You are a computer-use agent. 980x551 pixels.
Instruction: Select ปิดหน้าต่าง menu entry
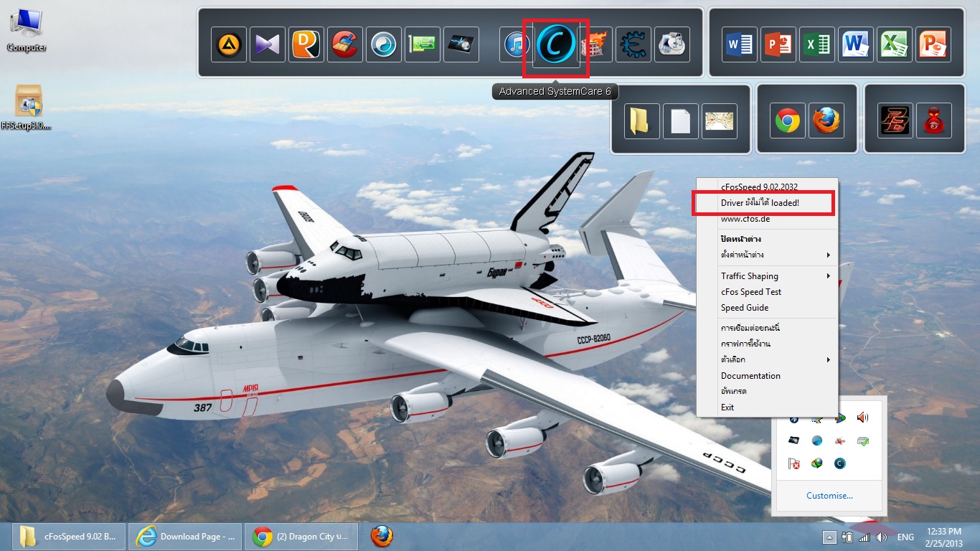767,239
